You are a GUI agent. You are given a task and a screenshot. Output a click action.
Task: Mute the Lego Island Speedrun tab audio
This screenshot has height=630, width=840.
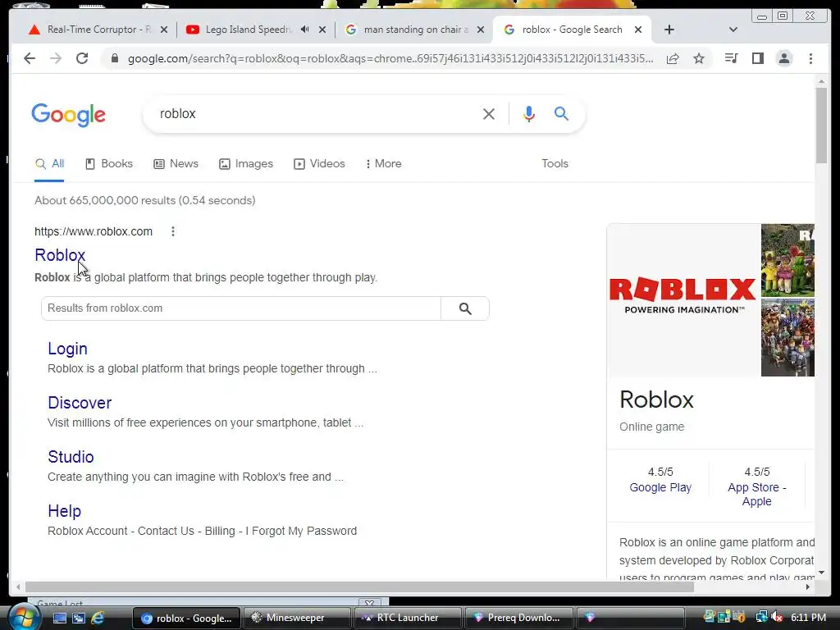pyautogui.click(x=305, y=30)
